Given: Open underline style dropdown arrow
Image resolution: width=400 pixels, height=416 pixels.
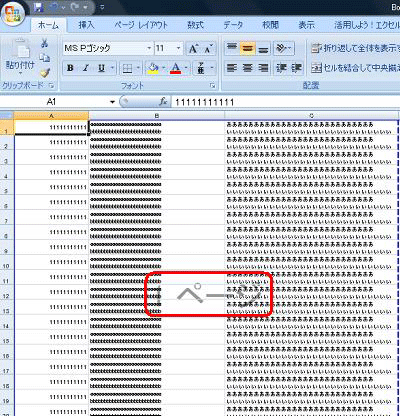Looking at the screenshot, I should coord(112,68).
